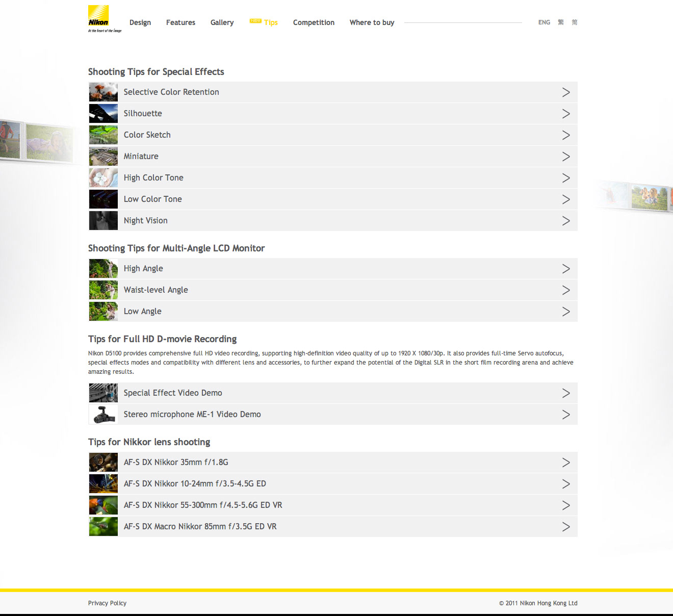Image resolution: width=673 pixels, height=616 pixels.
Task: Click the Miniature thumbnail image
Action: (103, 157)
